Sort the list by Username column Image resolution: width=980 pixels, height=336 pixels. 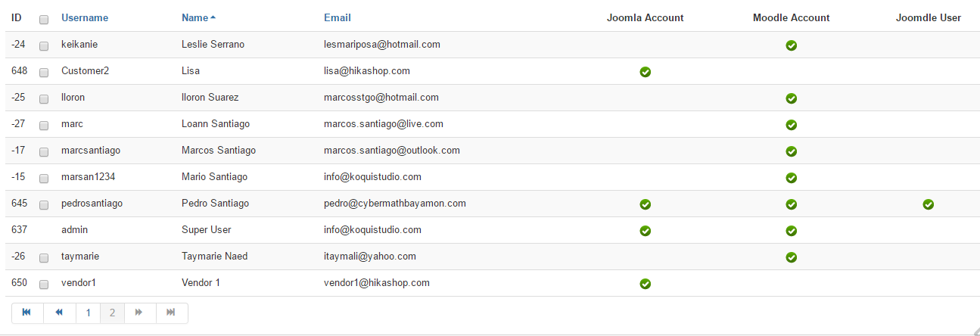point(85,17)
